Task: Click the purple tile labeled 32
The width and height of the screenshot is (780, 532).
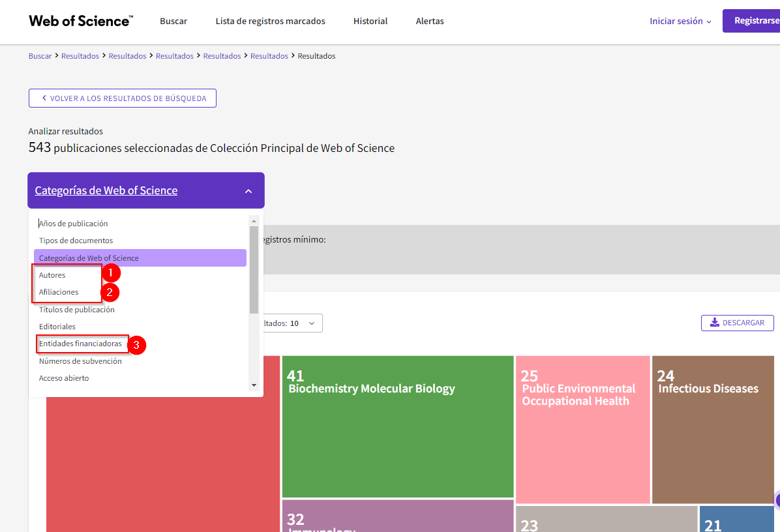Action: (398, 516)
